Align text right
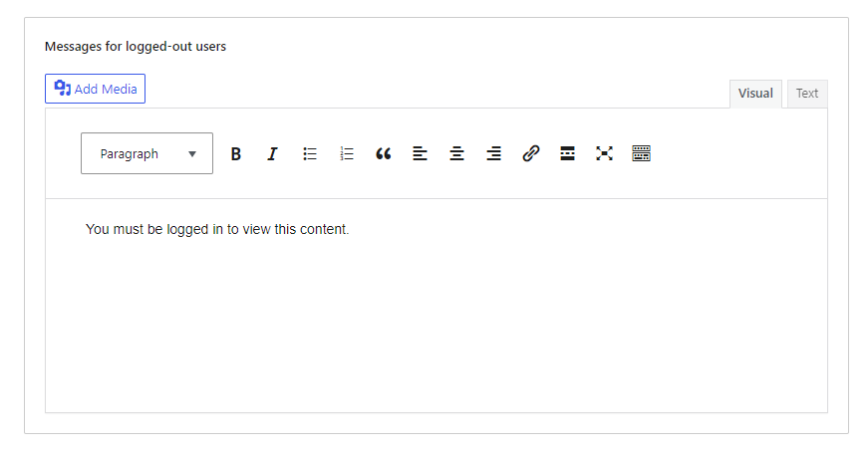This screenshot has height=455, width=868. [x=493, y=153]
